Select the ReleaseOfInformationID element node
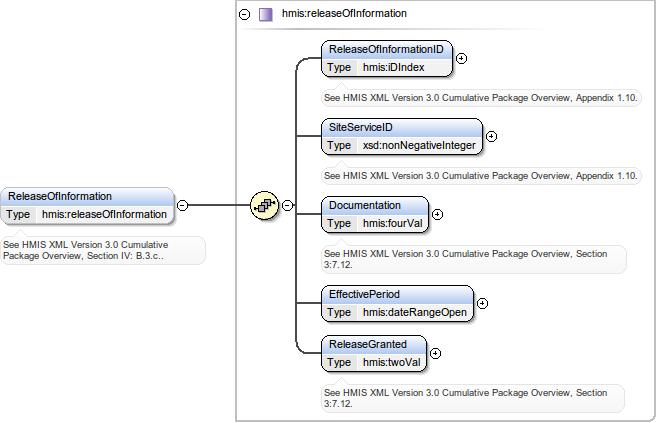The width and height of the screenshot is (657, 423). (387, 49)
